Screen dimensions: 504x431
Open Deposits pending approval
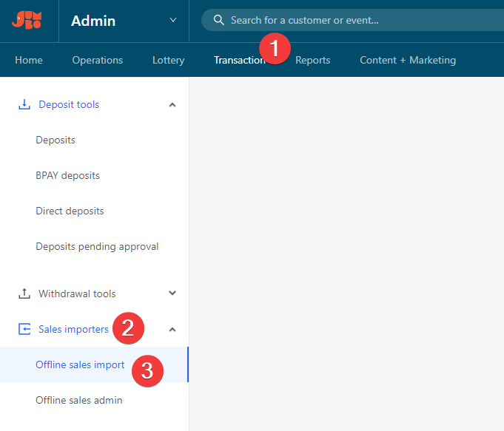(x=97, y=246)
